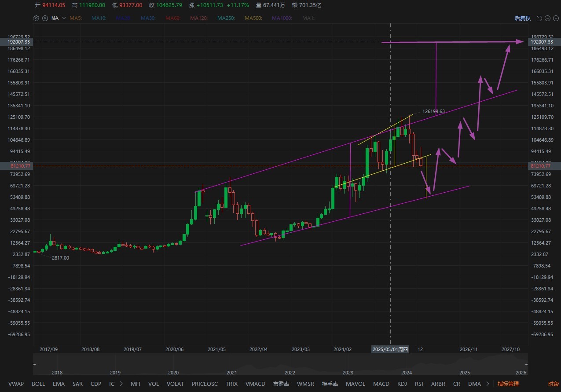Open the 后复权 price adjustment dropdown
The width and height of the screenshot is (561, 392).
(522, 18)
